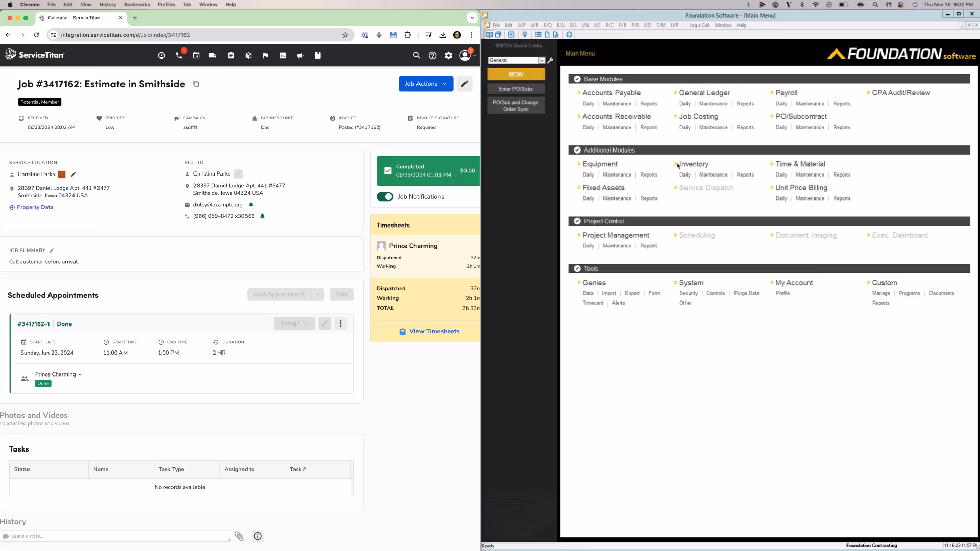Open the calls phone icon in ServiceTitan
Viewport: 980px width, 551px height.
pyautogui.click(x=179, y=55)
